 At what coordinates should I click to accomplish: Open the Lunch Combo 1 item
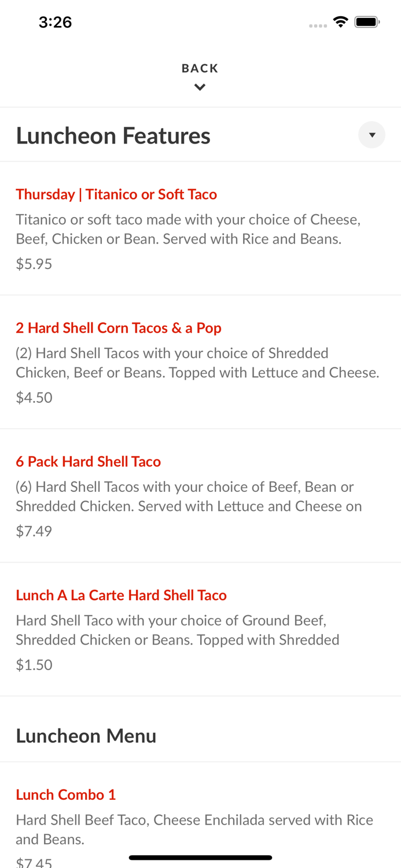66,795
